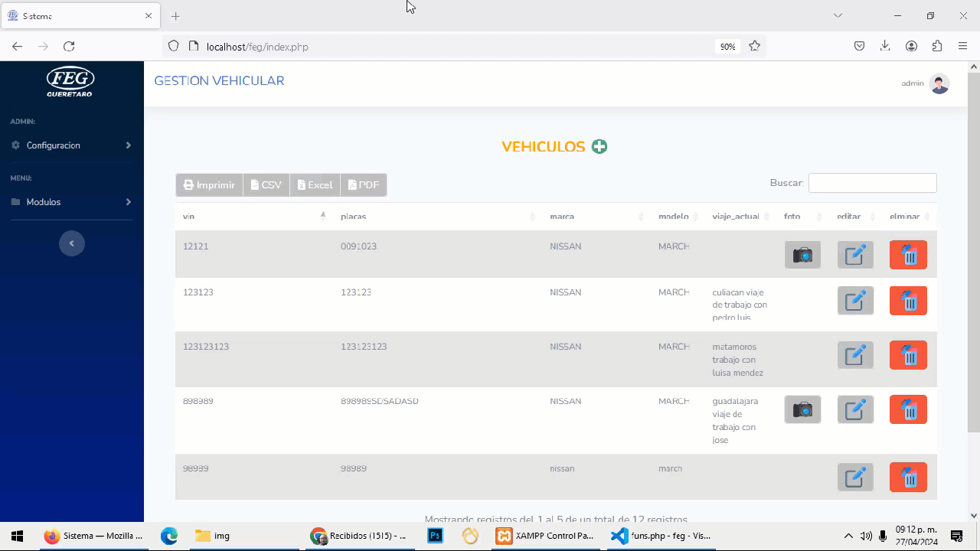Sort table by placas column header
The image size is (980, 551).
[436, 217]
